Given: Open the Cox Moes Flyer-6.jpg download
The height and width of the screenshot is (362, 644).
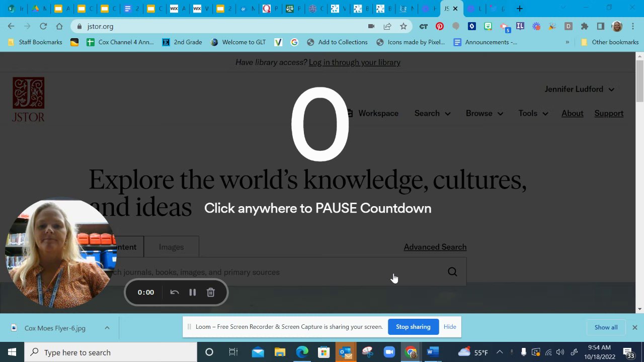Looking at the screenshot, I should 55,328.
